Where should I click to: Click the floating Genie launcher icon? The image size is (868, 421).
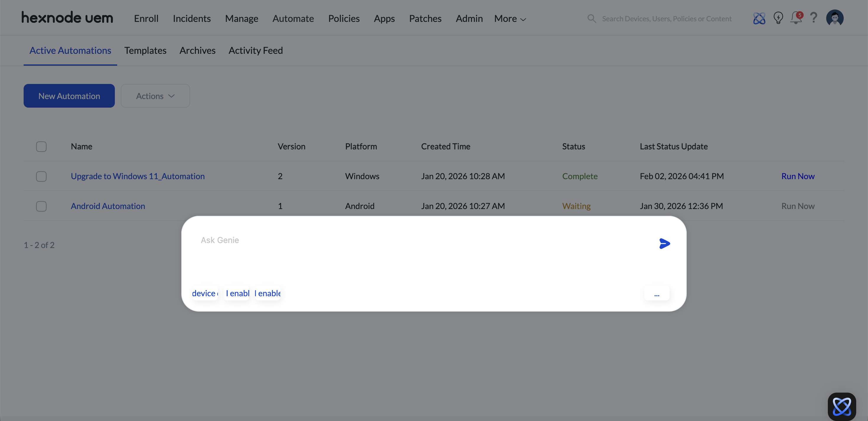[841, 406]
